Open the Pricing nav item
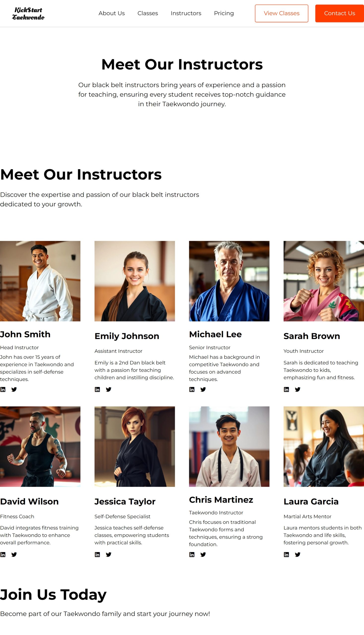Viewport: 364px width, 635px height. click(224, 13)
